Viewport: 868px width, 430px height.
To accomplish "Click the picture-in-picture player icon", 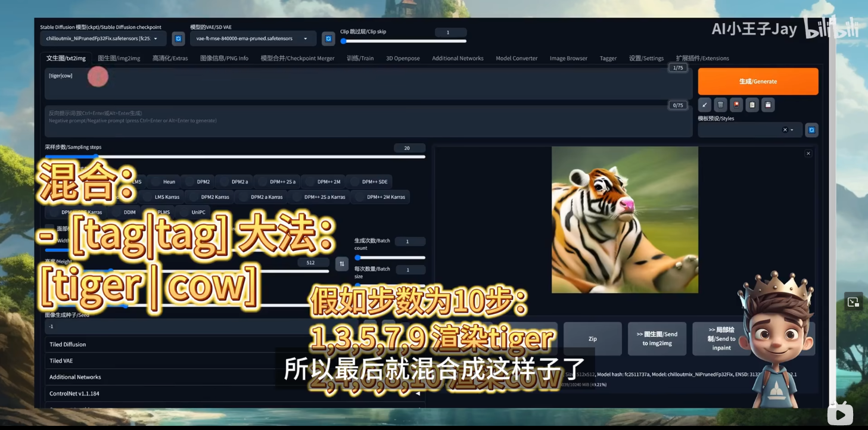I will pyautogui.click(x=853, y=302).
